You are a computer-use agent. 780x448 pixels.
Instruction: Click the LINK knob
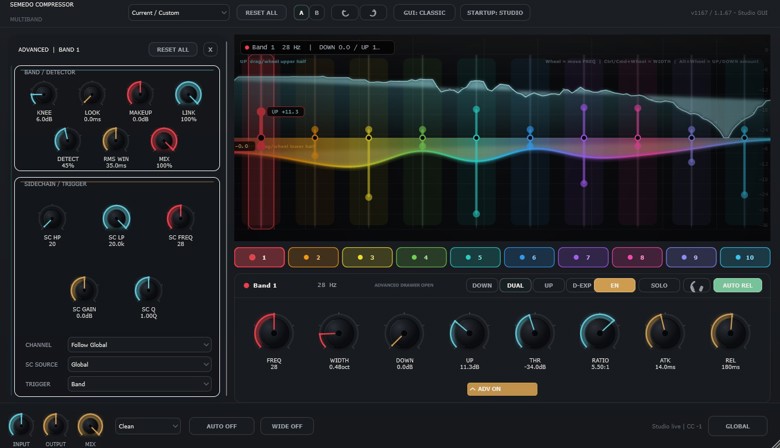189,94
